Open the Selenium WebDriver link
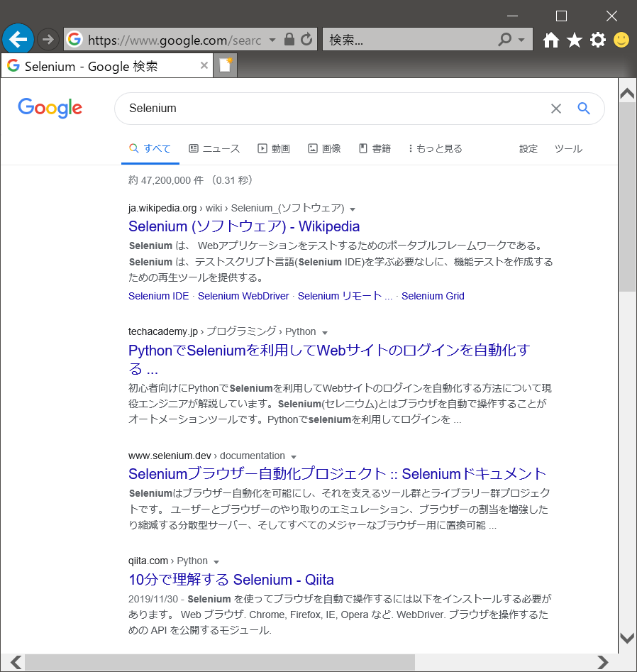This screenshot has height=672, width=637. [x=243, y=296]
